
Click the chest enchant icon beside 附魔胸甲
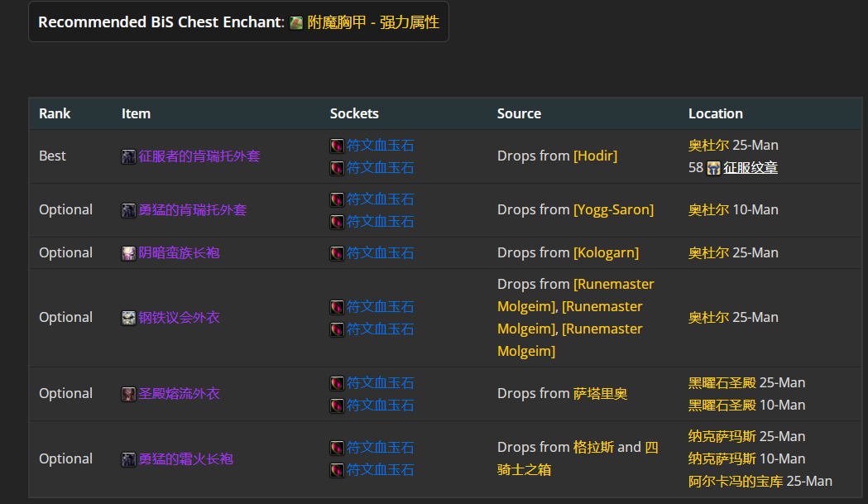coord(296,22)
